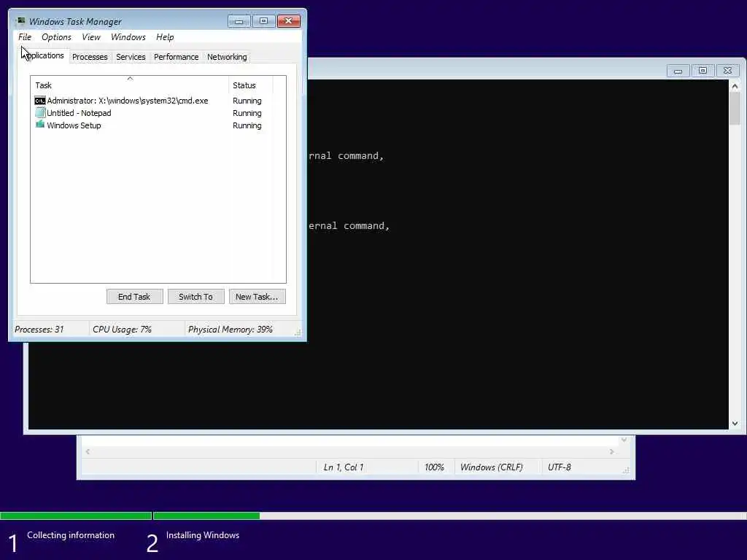Click the End Task button
Viewport: 747px width, 560px height.
(134, 297)
